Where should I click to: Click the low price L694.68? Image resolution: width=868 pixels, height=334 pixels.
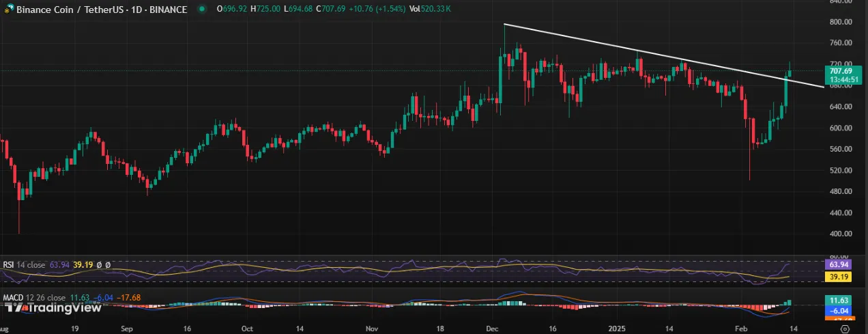tap(300, 10)
